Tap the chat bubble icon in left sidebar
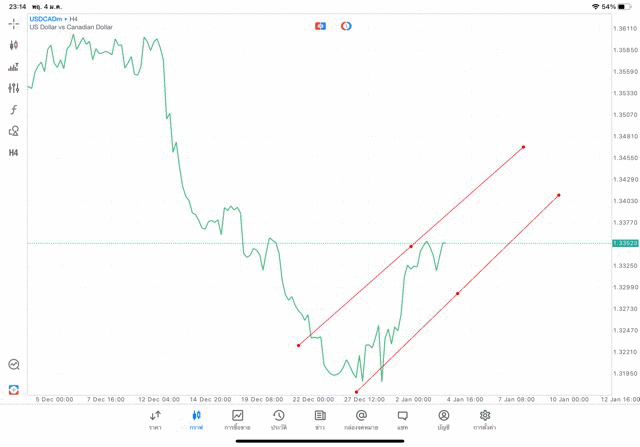 coord(13,365)
